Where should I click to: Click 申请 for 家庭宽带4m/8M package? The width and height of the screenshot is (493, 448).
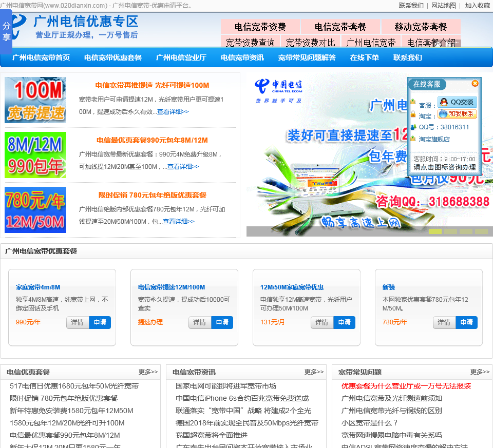click(100, 322)
